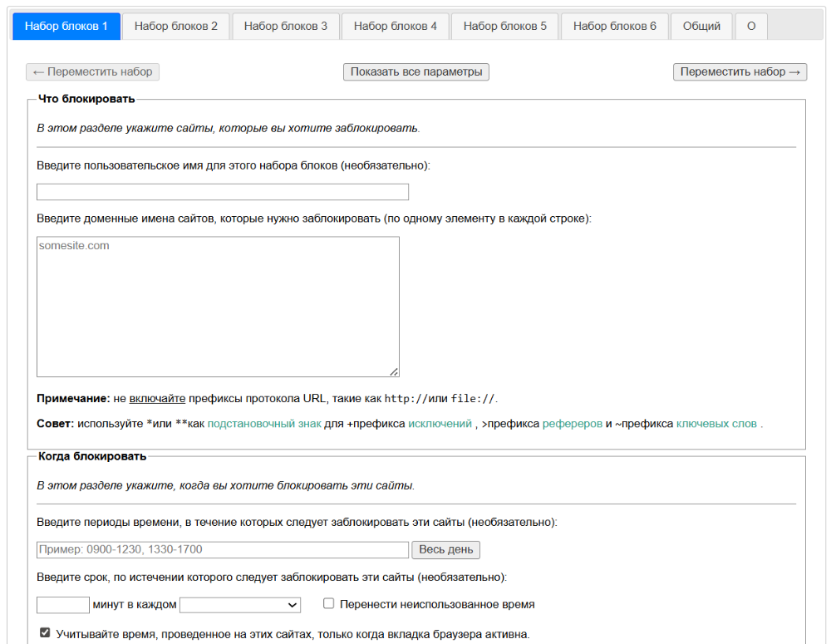Click the minutes limit input box

63,605
